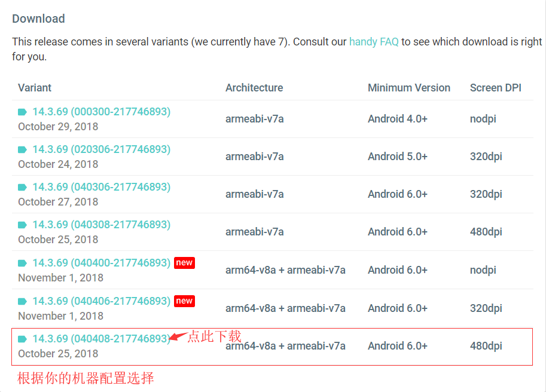Download variant 14.3.69 (040408-217746893)
This screenshot has width=546, height=392.
click(x=101, y=338)
